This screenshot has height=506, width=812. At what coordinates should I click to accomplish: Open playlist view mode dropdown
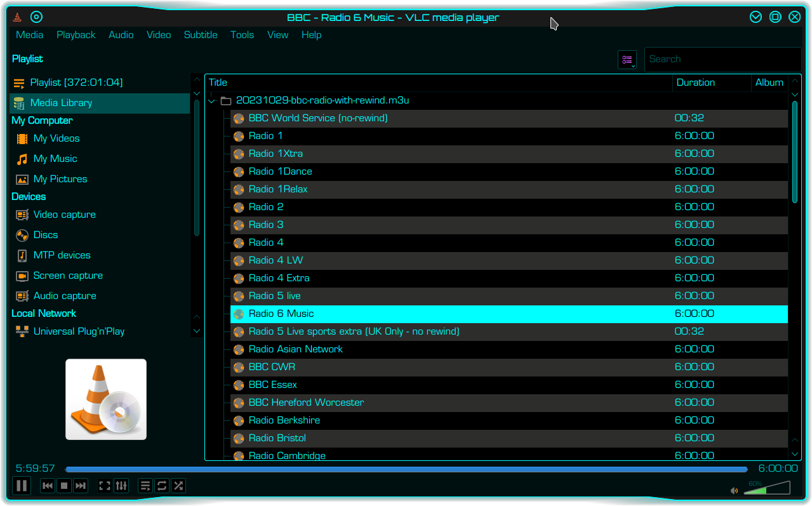[x=627, y=60]
